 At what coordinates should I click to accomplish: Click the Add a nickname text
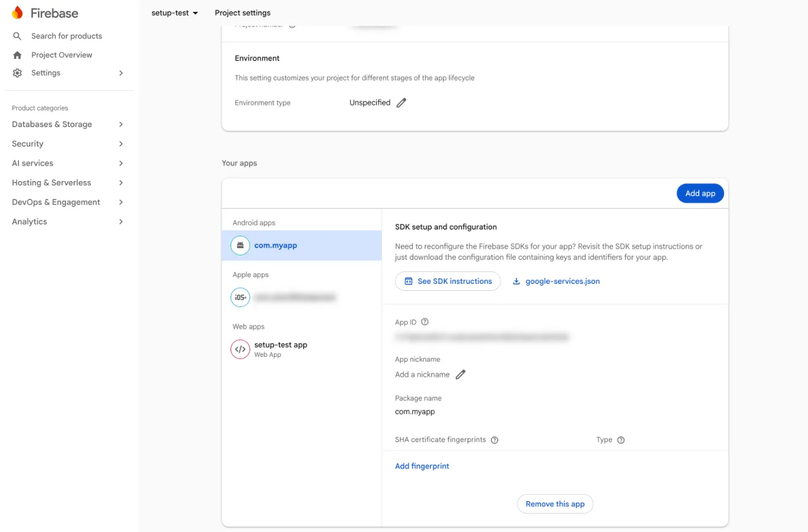[x=422, y=375]
